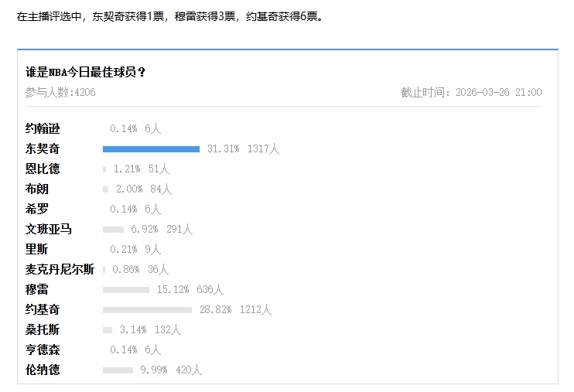
Task: Click the gray 伦纳德 vote bar
Action: [x=118, y=370]
